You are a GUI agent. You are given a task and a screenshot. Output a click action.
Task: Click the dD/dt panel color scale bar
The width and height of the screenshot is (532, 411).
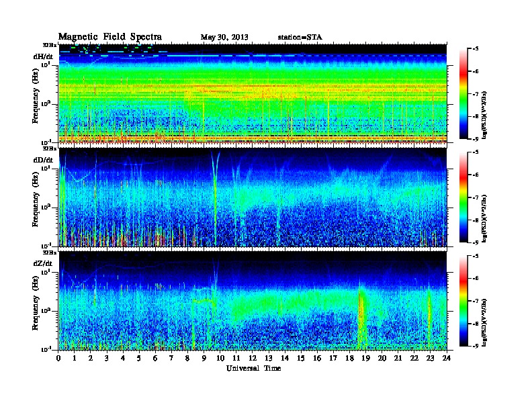463,197
